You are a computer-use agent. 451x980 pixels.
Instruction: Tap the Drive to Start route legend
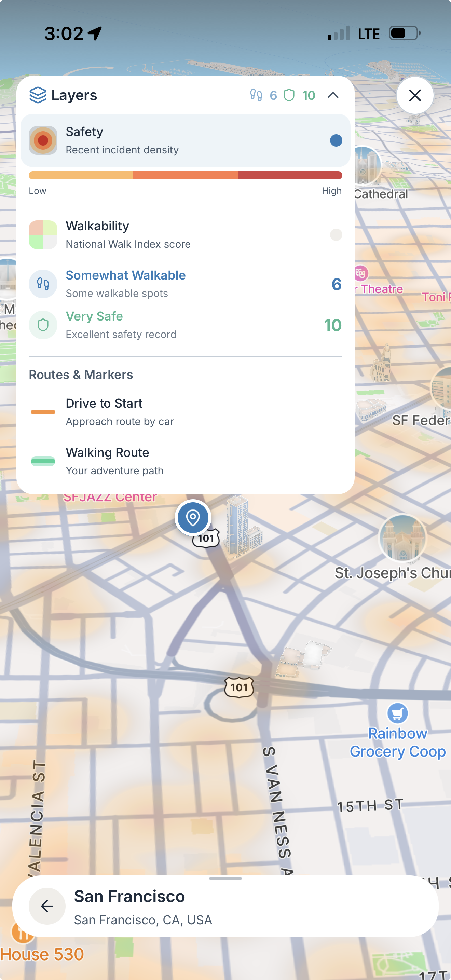pos(186,412)
